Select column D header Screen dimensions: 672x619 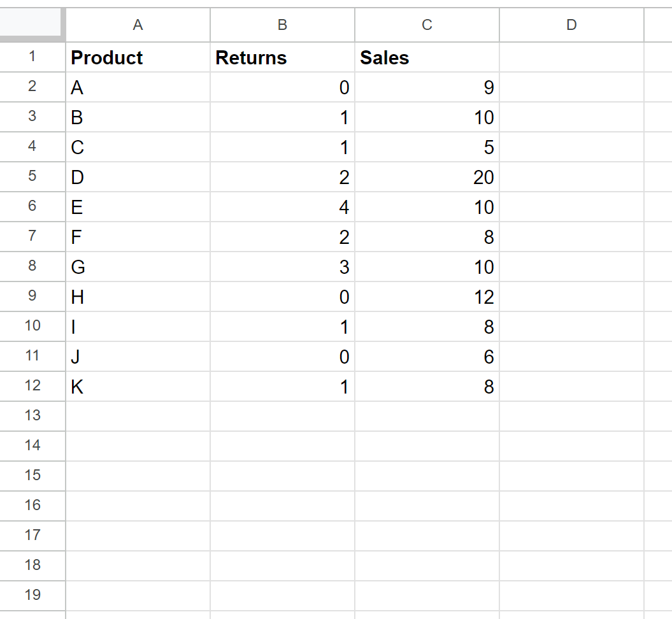click(x=571, y=25)
